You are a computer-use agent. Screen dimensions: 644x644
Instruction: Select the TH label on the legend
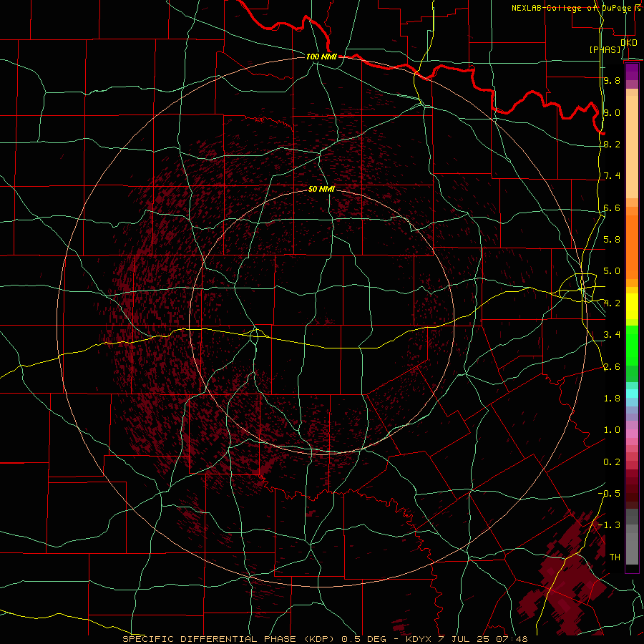(615, 557)
